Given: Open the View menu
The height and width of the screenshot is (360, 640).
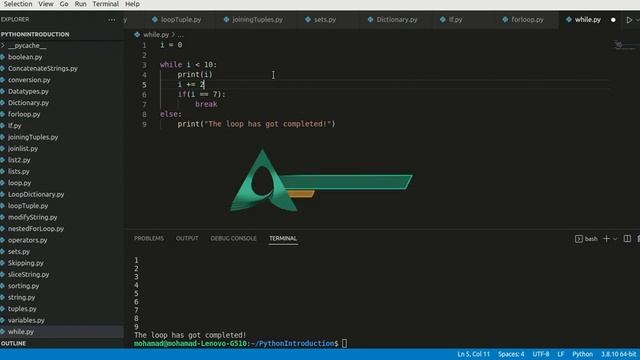Looking at the screenshot, I should (x=46, y=4).
